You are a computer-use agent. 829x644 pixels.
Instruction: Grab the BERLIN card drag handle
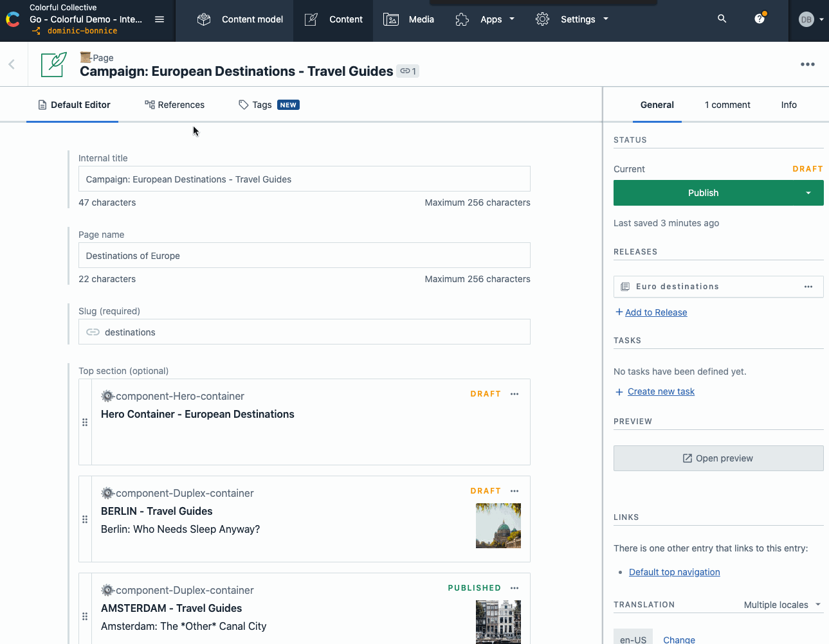click(x=85, y=519)
